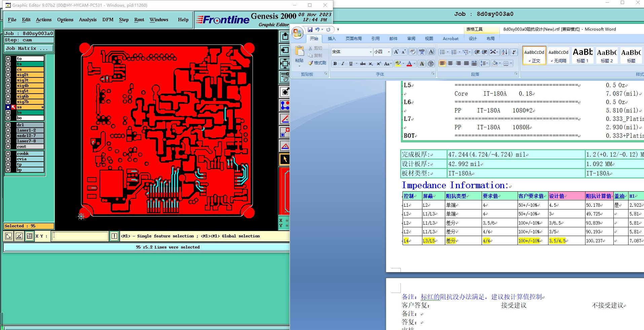The height and width of the screenshot is (330, 644).
Task: Open the Rout menu in Genesis
Action: pyautogui.click(x=139, y=20)
